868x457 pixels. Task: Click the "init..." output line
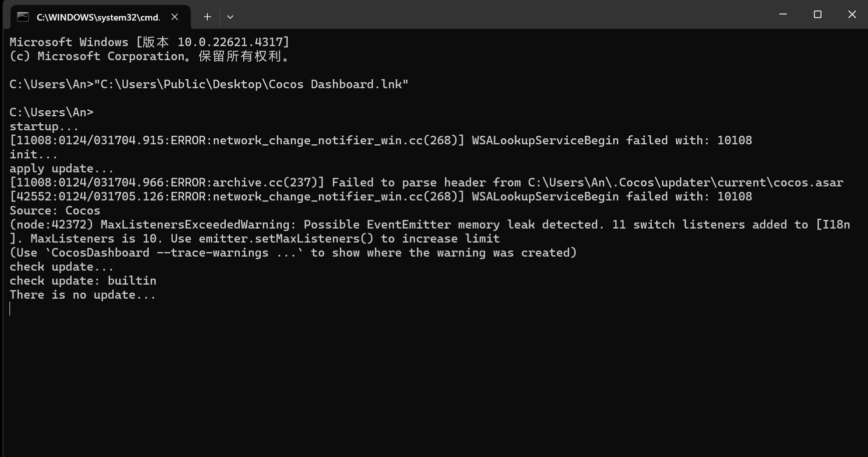click(34, 154)
